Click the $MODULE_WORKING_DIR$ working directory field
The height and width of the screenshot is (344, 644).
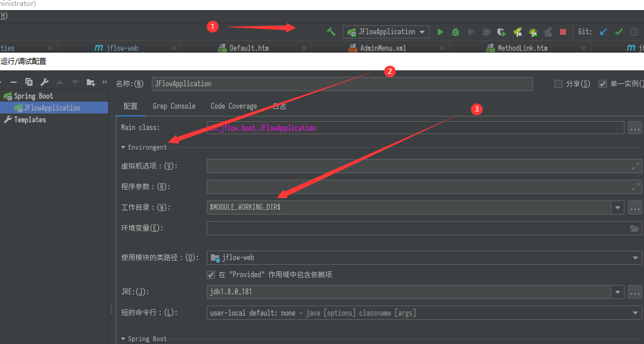(x=409, y=207)
